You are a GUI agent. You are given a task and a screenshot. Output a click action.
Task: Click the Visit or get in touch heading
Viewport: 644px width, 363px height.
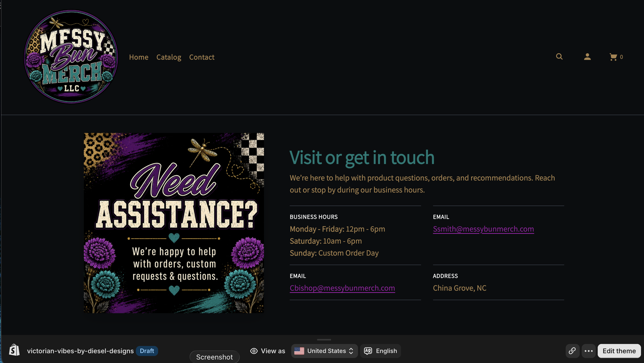coord(362,158)
